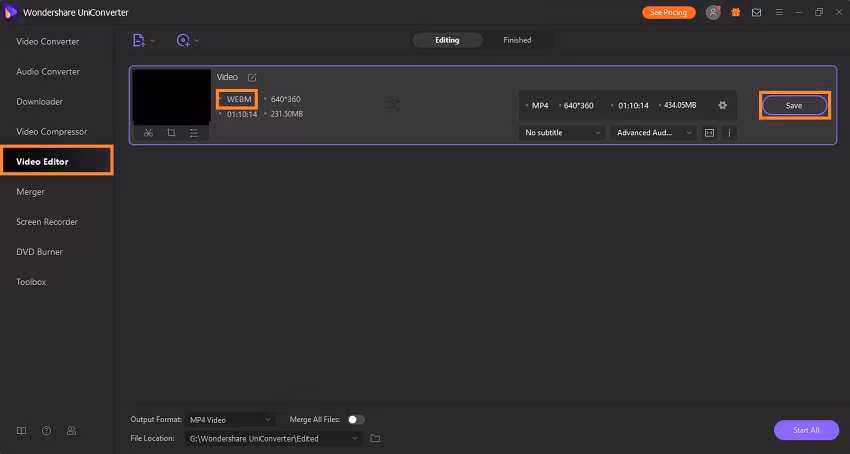
Task: Open the Load DVD disc icon
Action: (x=183, y=40)
